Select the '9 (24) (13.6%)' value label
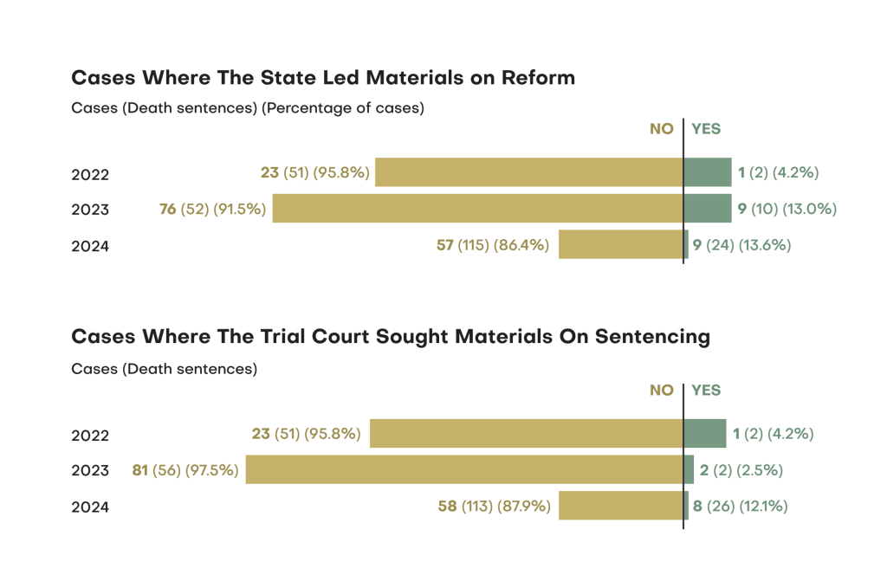The height and width of the screenshot is (588, 887). click(x=741, y=245)
